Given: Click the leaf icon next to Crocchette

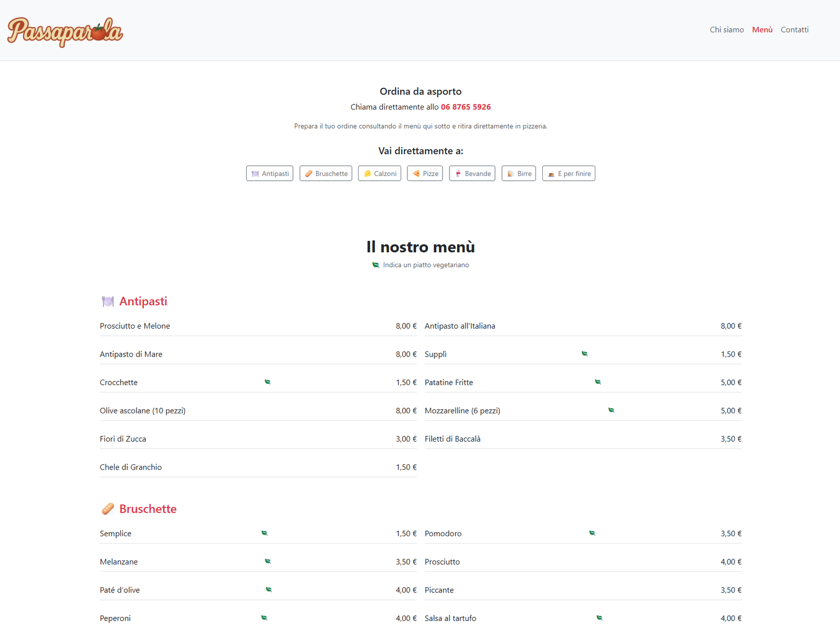Looking at the screenshot, I should 267,382.
